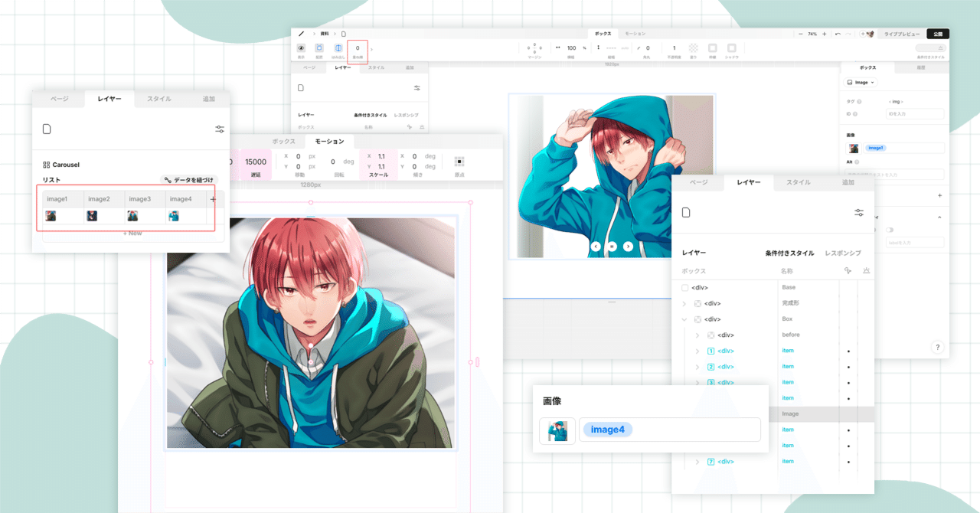980x513 pixels.
Task: Click the zoom out minus button near 74%
Action: (801, 34)
